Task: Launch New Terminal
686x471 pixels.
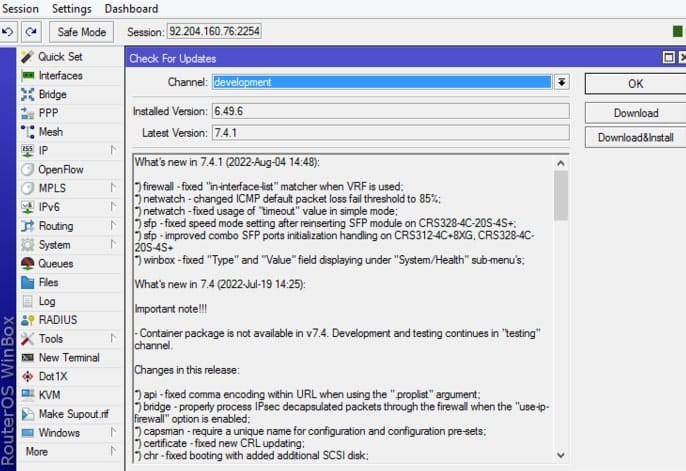Action: pos(68,358)
